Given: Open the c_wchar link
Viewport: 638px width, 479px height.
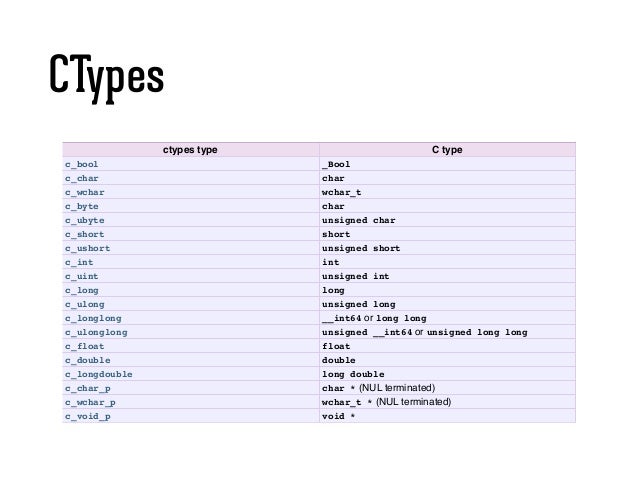Looking at the screenshot, I should tap(85, 192).
